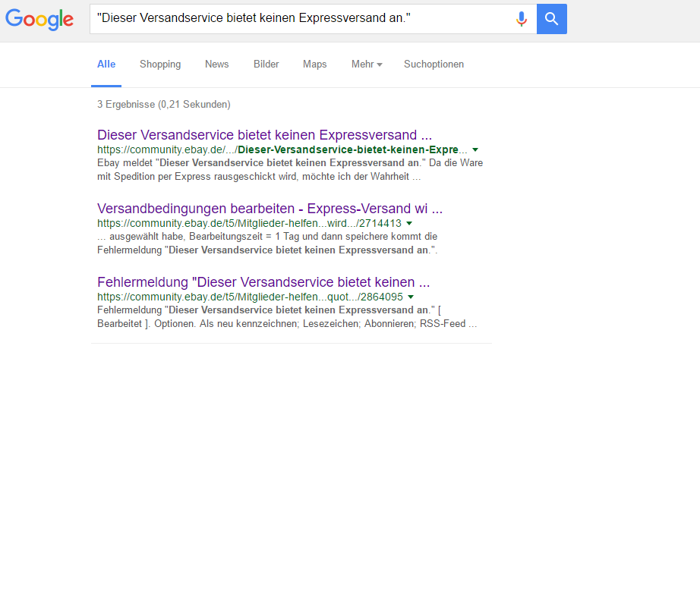
Task: Click the green URL ending in 2864095
Action: point(250,297)
